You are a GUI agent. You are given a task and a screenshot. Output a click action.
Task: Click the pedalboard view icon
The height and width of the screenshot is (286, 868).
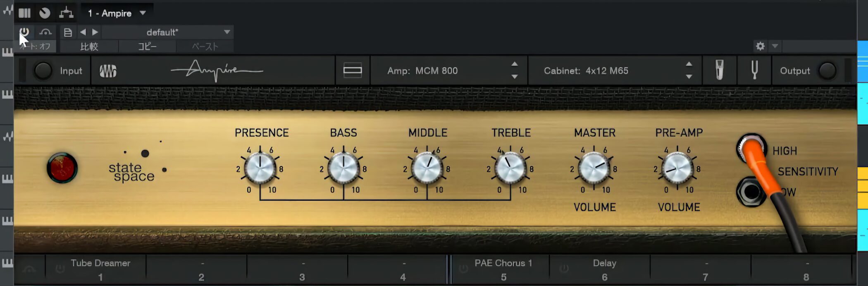pyautogui.click(x=352, y=70)
